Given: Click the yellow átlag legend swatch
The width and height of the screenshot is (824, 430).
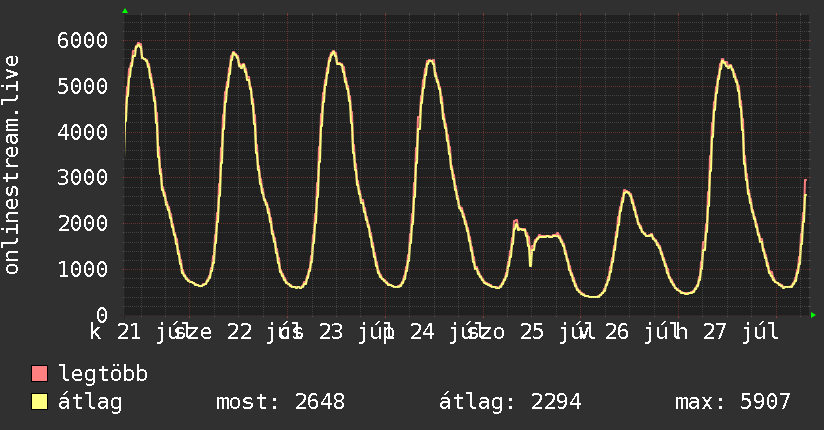Looking at the screenshot, I should 39,401.
